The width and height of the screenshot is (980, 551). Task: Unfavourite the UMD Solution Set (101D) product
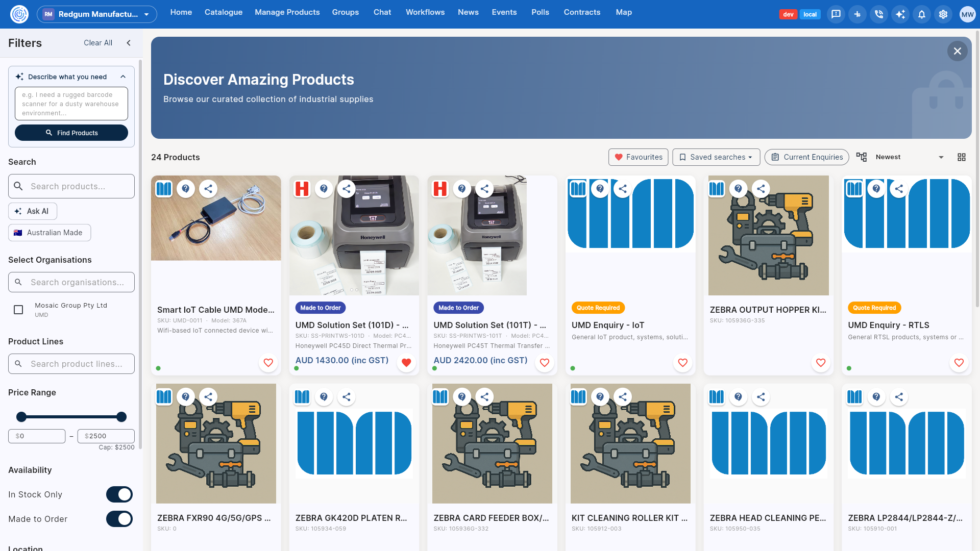pos(406,363)
